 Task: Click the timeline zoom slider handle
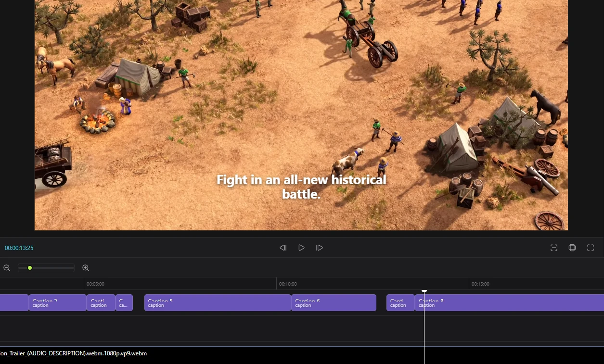[30, 268]
